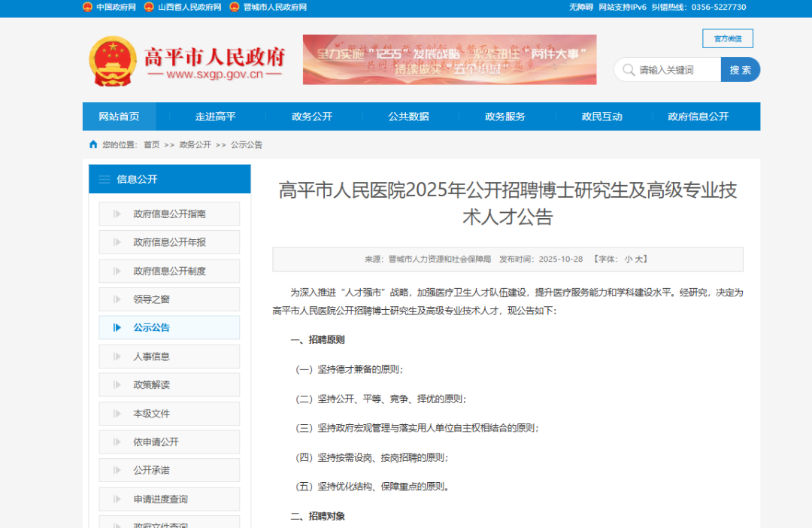Click the hamburger icon next to 信息公开
The height and width of the screenshot is (528, 812).
tap(104, 179)
